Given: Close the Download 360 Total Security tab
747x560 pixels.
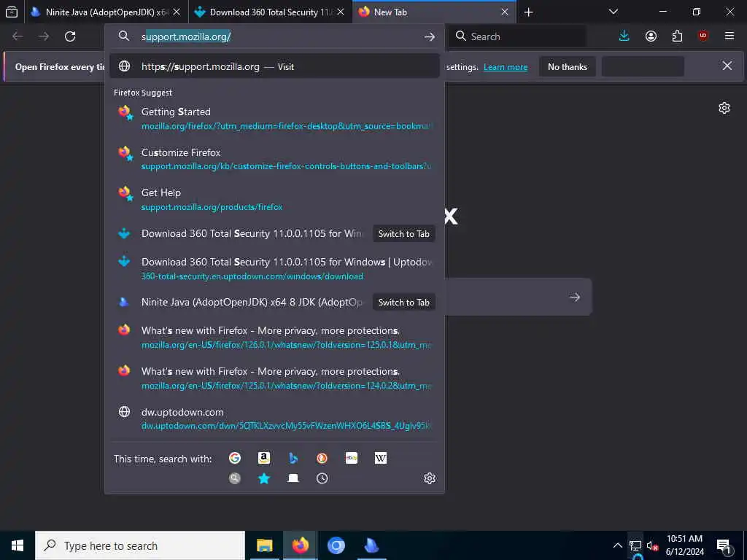Looking at the screenshot, I should (340, 12).
